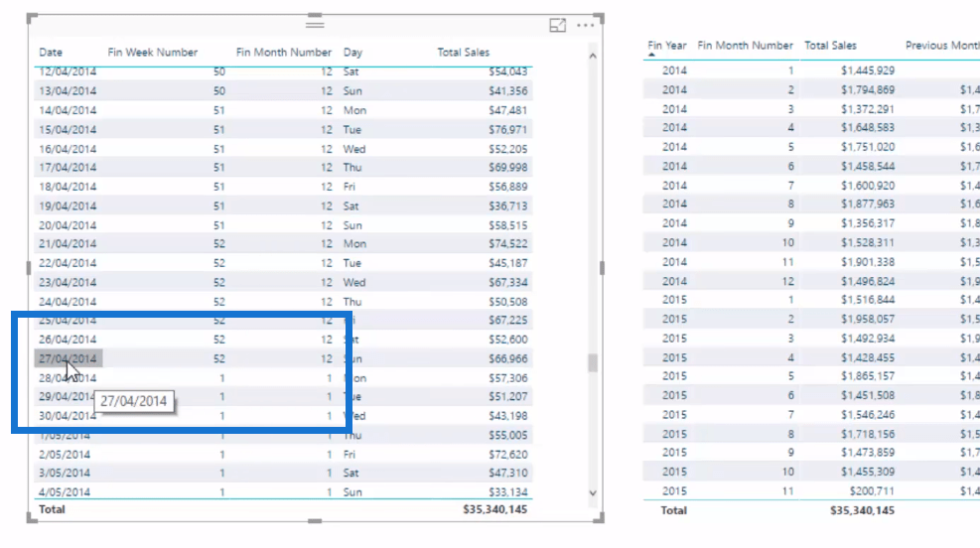Click right table value $1,496,824
Screen dimensions: 980x548
pos(868,282)
